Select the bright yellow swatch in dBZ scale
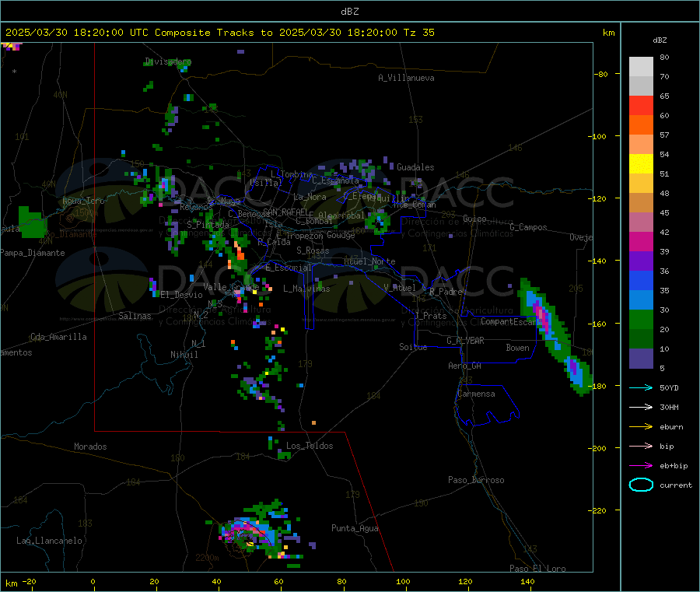700x592 pixels. (641, 164)
